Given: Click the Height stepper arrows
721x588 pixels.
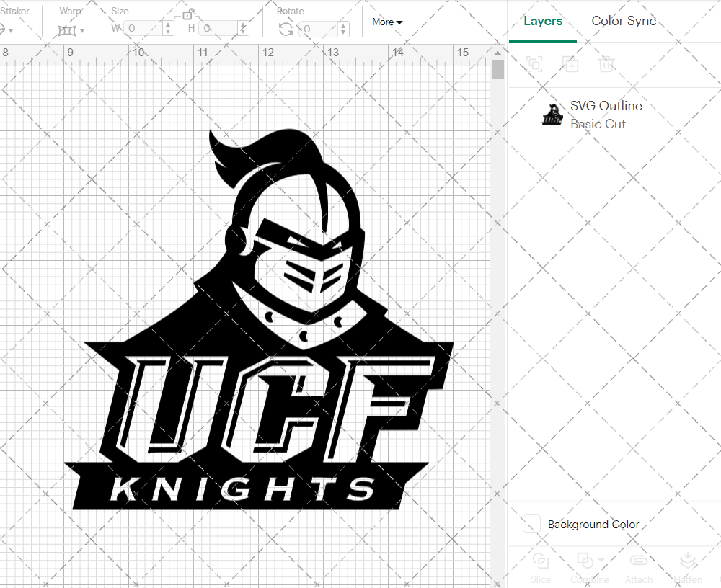Looking at the screenshot, I should (x=243, y=29).
